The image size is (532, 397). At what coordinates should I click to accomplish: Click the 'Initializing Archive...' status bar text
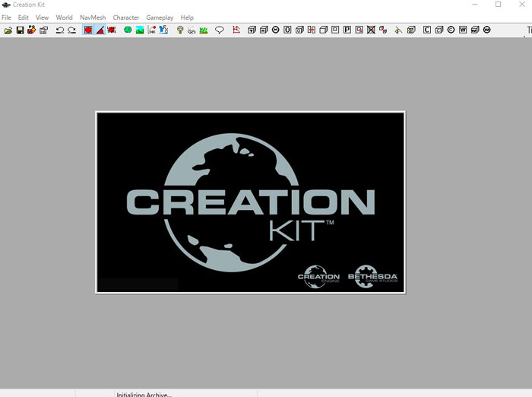click(144, 395)
